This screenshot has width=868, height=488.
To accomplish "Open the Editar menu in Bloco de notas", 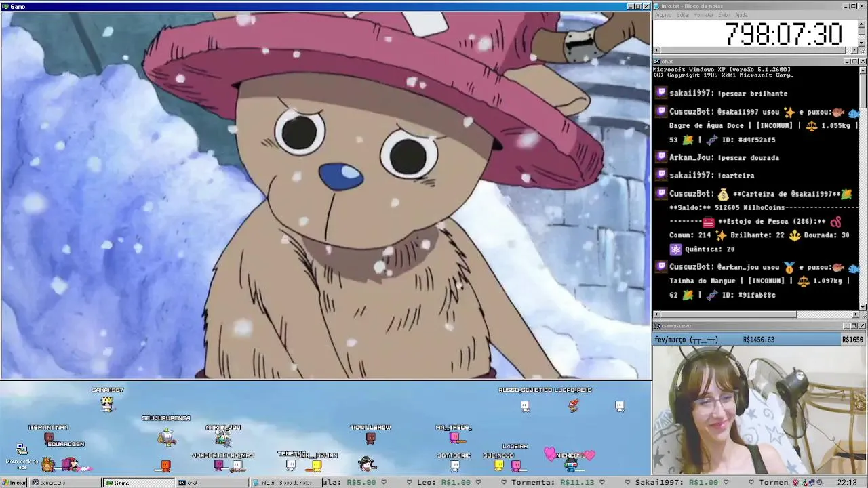I will [683, 15].
